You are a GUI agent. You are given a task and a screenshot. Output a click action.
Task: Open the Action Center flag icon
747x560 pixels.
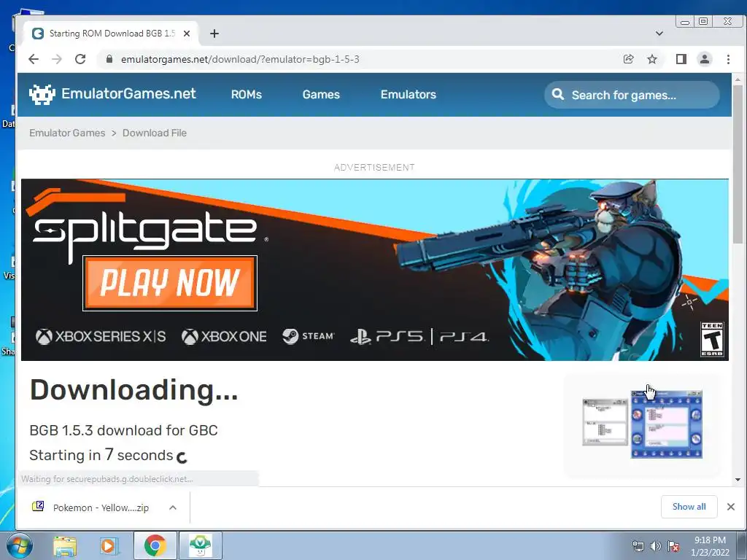673,546
